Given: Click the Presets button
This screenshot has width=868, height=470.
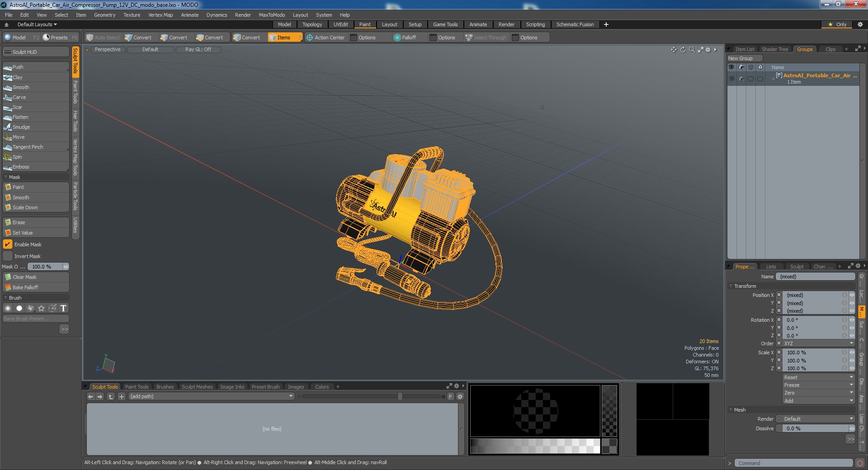Looking at the screenshot, I should click(x=60, y=38).
